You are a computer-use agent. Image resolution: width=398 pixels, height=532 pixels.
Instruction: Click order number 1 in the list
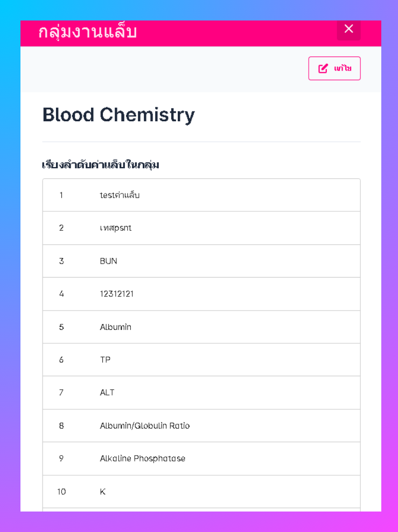pyautogui.click(x=61, y=195)
